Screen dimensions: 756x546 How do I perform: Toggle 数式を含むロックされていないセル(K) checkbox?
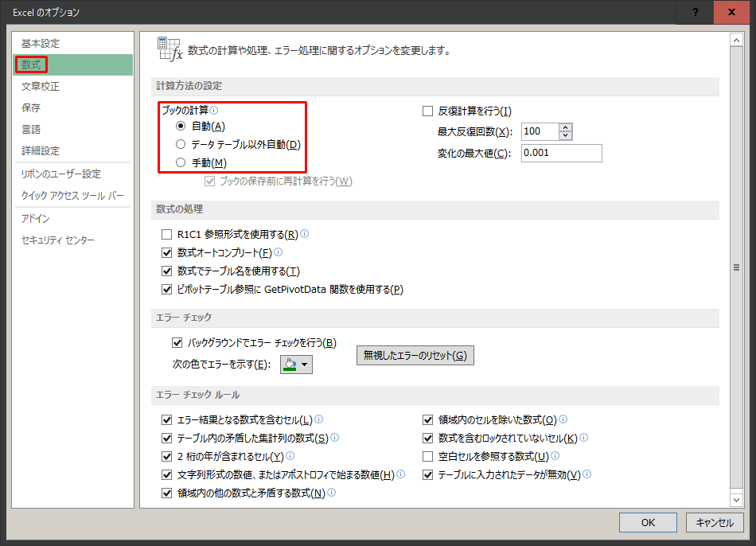[x=427, y=438]
